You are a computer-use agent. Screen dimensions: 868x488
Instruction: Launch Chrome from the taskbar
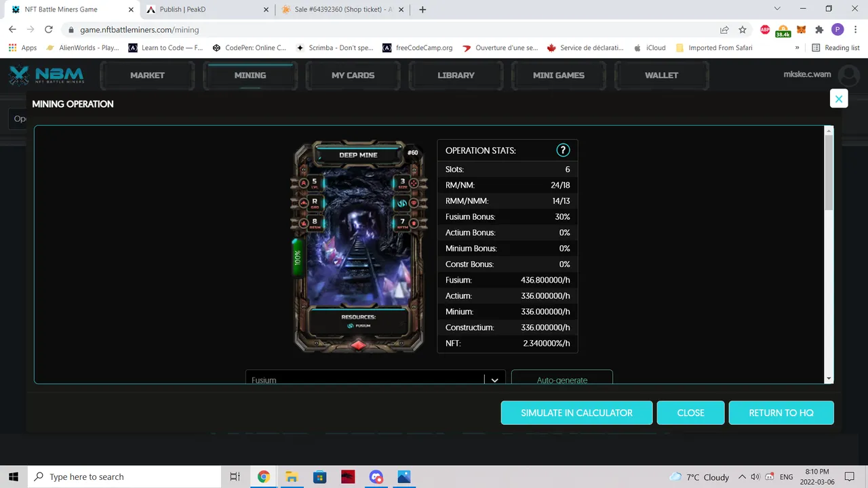pos(263,476)
